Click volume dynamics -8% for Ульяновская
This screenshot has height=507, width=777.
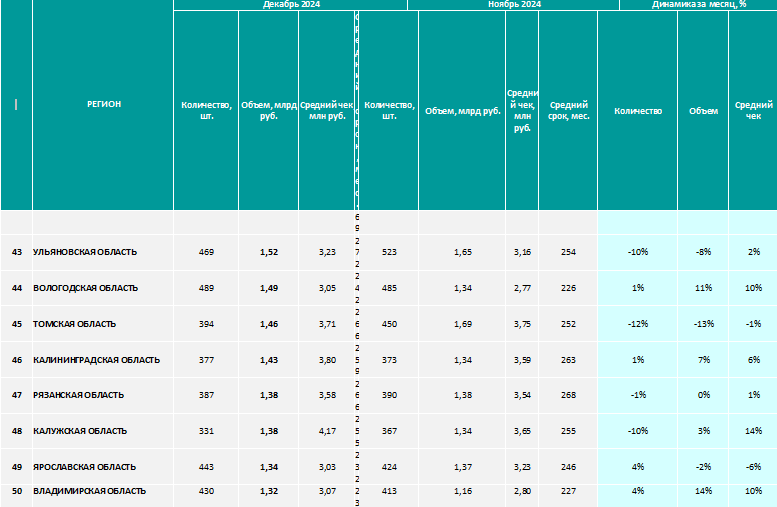click(x=703, y=252)
